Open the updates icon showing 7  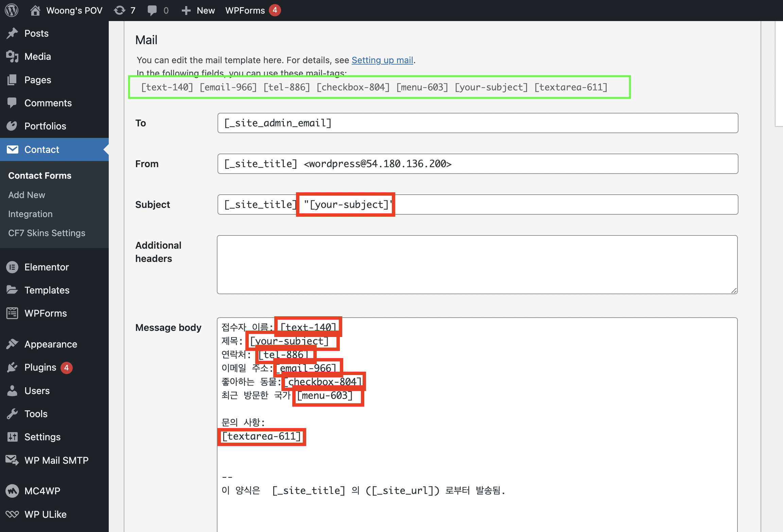point(120,10)
